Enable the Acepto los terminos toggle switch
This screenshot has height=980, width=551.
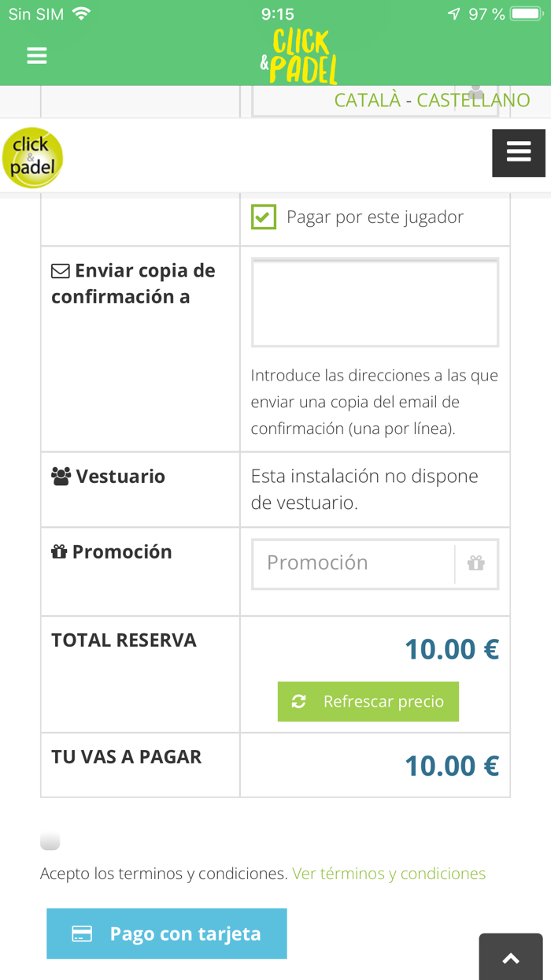50,841
